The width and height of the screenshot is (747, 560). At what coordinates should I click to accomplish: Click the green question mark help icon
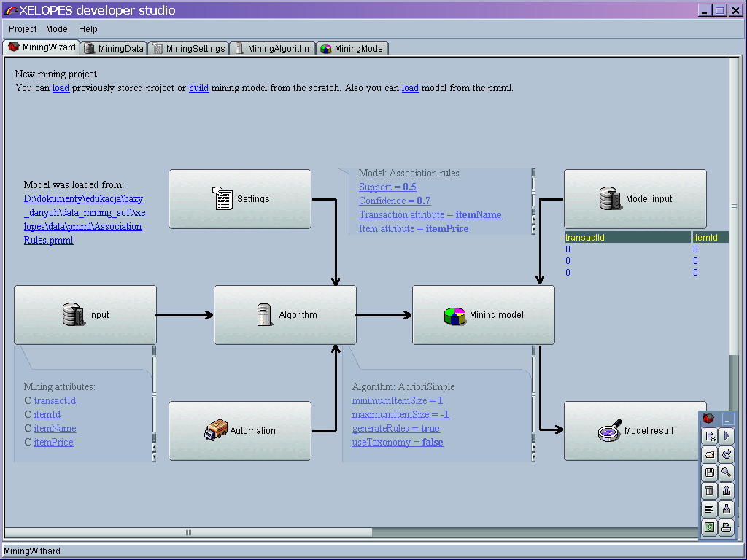click(710, 526)
